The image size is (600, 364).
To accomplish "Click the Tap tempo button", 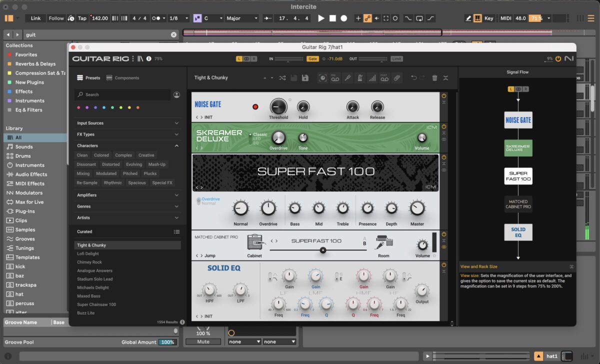I will click(82, 18).
